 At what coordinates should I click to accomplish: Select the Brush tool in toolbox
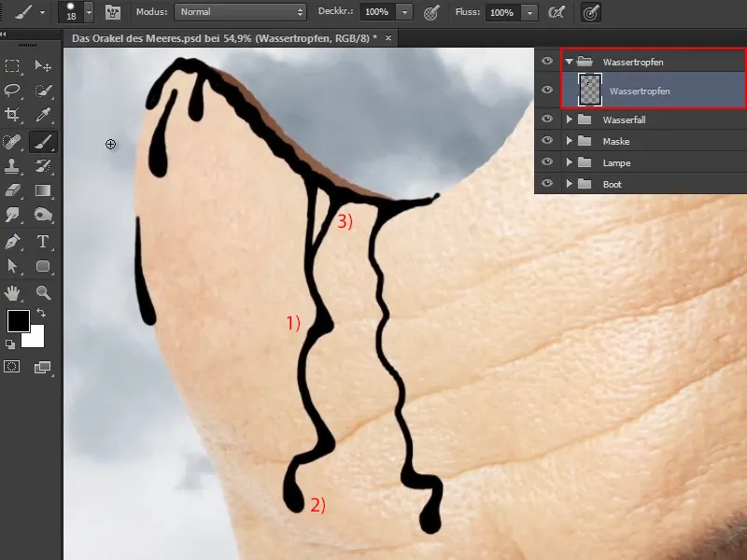pyautogui.click(x=43, y=142)
